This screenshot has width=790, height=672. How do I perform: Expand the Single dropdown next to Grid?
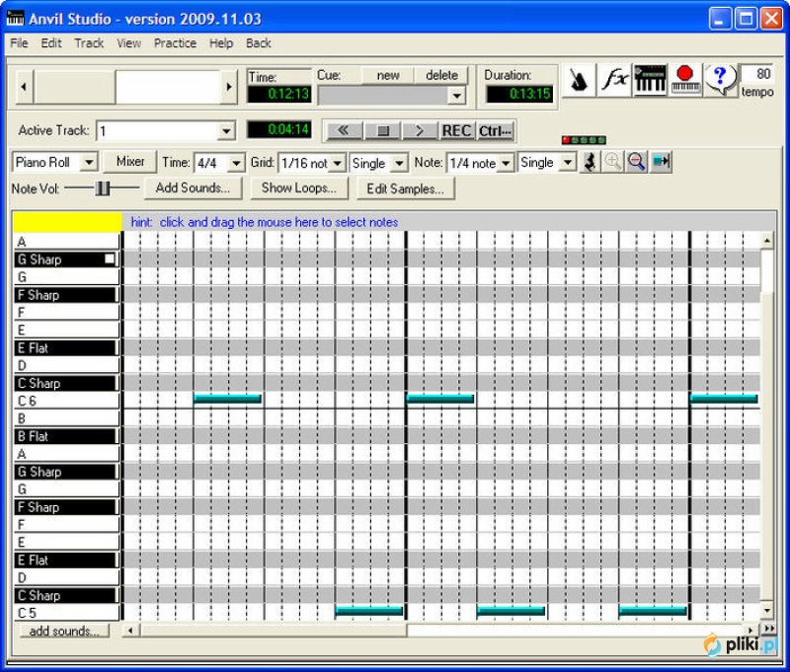pyautogui.click(x=399, y=163)
